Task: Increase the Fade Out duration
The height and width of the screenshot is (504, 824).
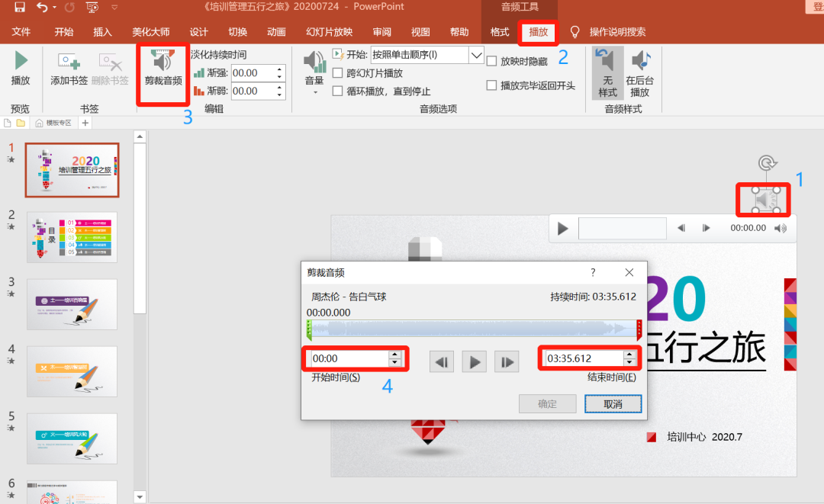Action: 279,87
